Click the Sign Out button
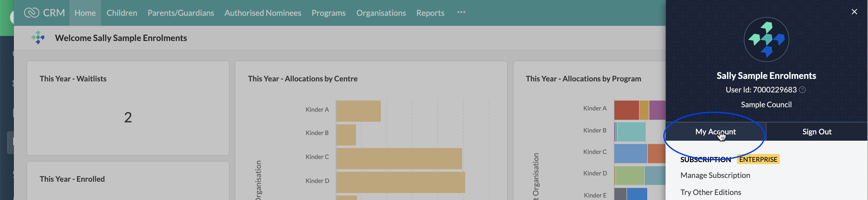 coord(817,132)
